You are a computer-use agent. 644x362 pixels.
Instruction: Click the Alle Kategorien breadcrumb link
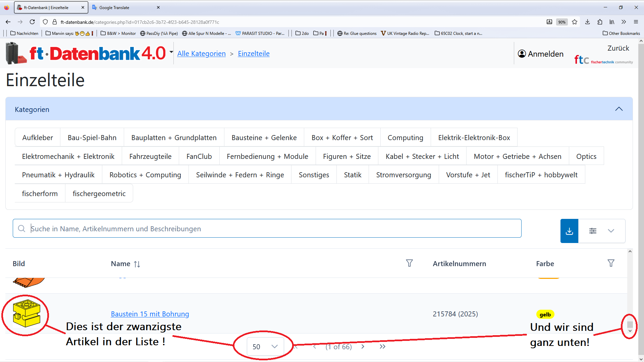click(201, 54)
